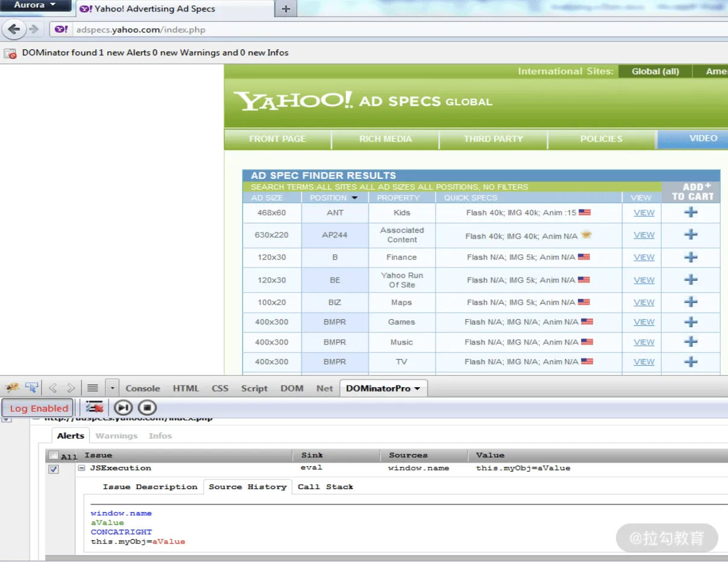Add the TV spec to cart
This screenshot has width=728, height=562.
[x=691, y=361]
